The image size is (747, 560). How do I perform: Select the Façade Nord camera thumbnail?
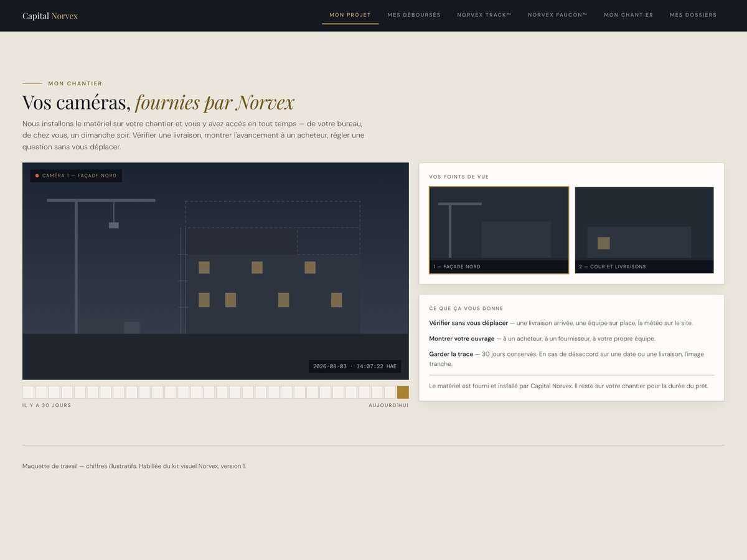[x=499, y=230]
